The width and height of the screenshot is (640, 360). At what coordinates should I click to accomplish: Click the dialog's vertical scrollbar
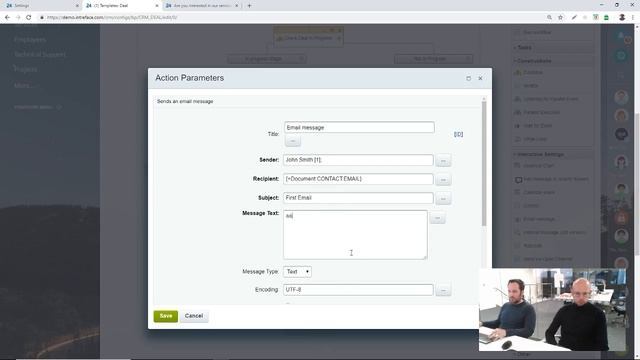[x=484, y=163]
